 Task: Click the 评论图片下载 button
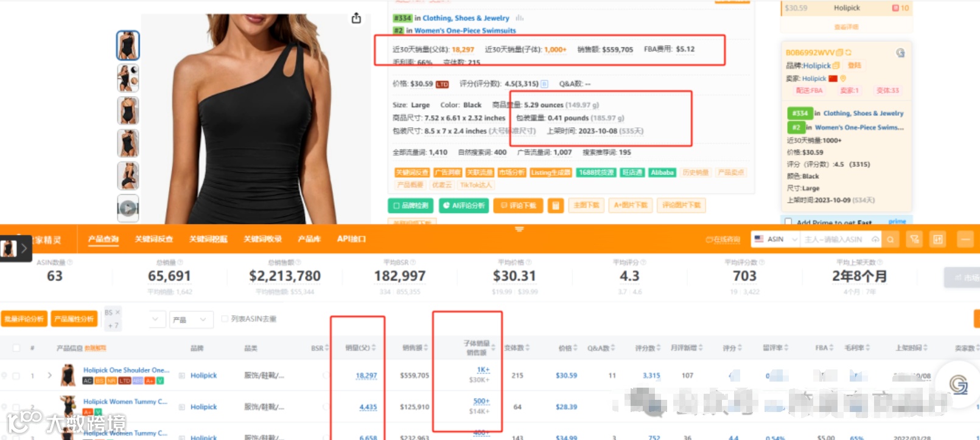(682, 206)
